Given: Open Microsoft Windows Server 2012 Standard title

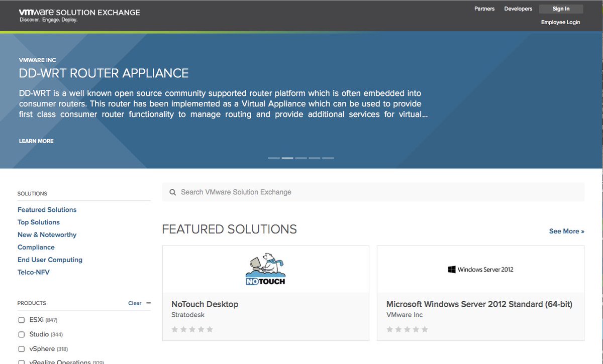Looking at the screenshot, I should (479, 304).
